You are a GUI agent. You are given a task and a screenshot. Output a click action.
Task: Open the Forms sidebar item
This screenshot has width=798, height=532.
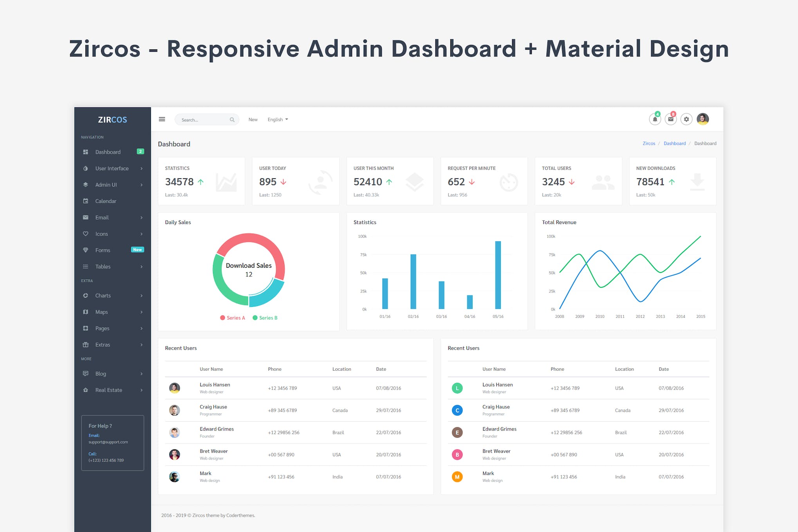click(x=103, y=250)
